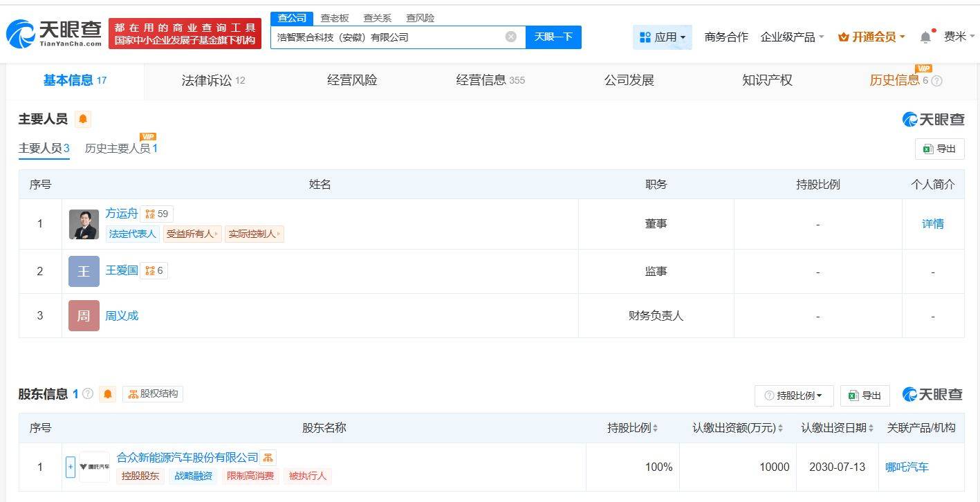Click the help icon next to 历史信息 tab
This screenshot has height=502, width=980.
click(937, 81)
